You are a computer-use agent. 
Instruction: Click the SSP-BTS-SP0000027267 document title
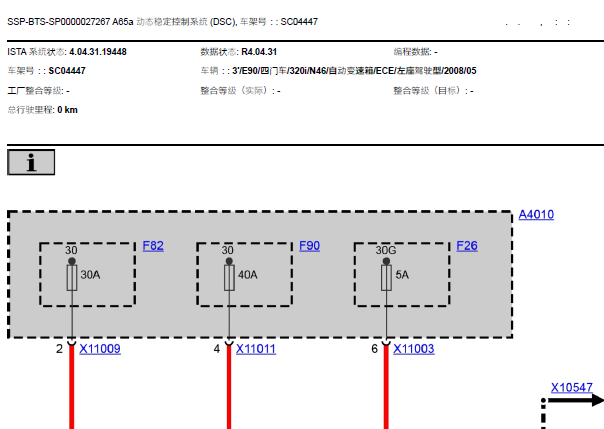coord(162,22)
